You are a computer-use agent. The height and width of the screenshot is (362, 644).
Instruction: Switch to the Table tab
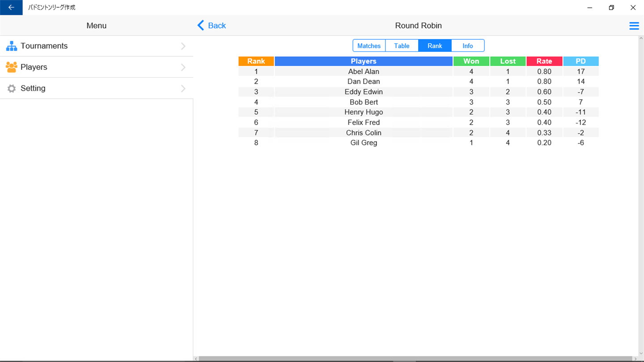402,46
